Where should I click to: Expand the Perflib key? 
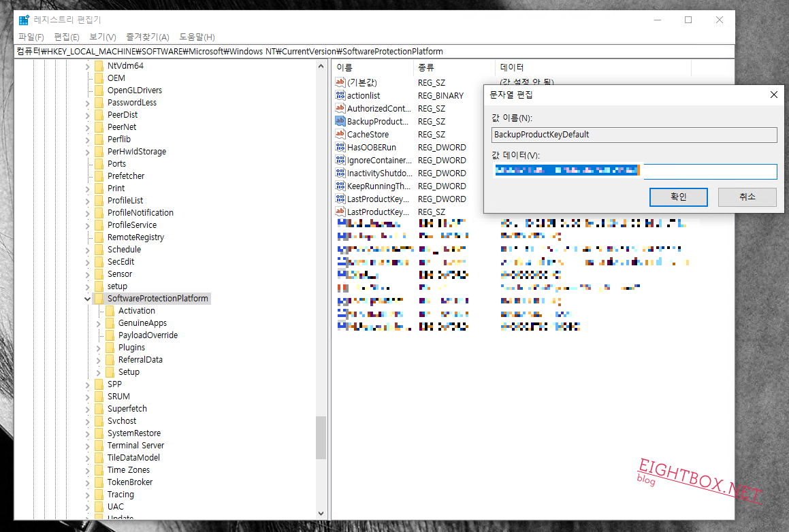pos(87,139)
